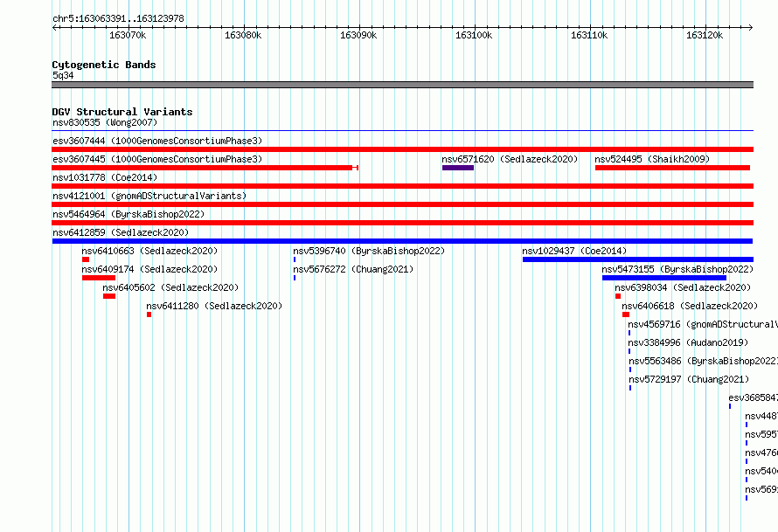Viewport: 778px width, 532px height.
Task: Select nsv6405602 (Sedlazeck2020) label
Action: pos(170,287)
